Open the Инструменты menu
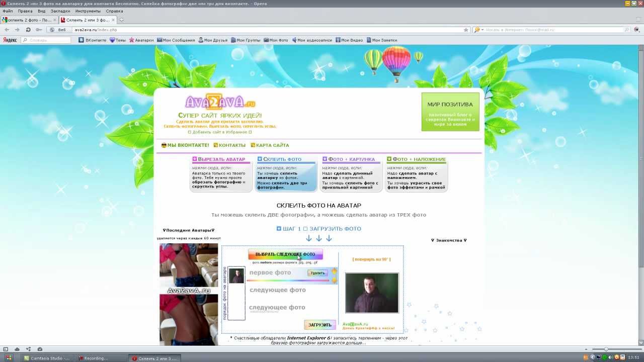 click(x=88, y=11)
